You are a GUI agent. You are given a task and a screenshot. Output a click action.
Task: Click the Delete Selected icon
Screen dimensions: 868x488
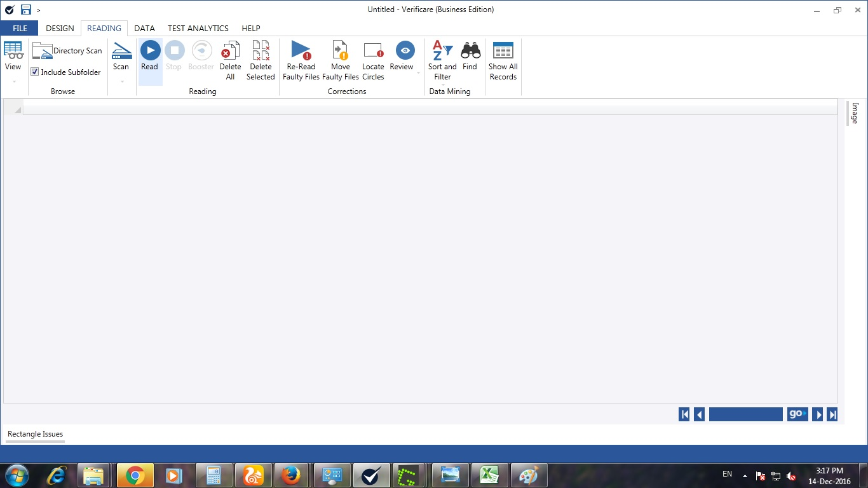point(261,51)
